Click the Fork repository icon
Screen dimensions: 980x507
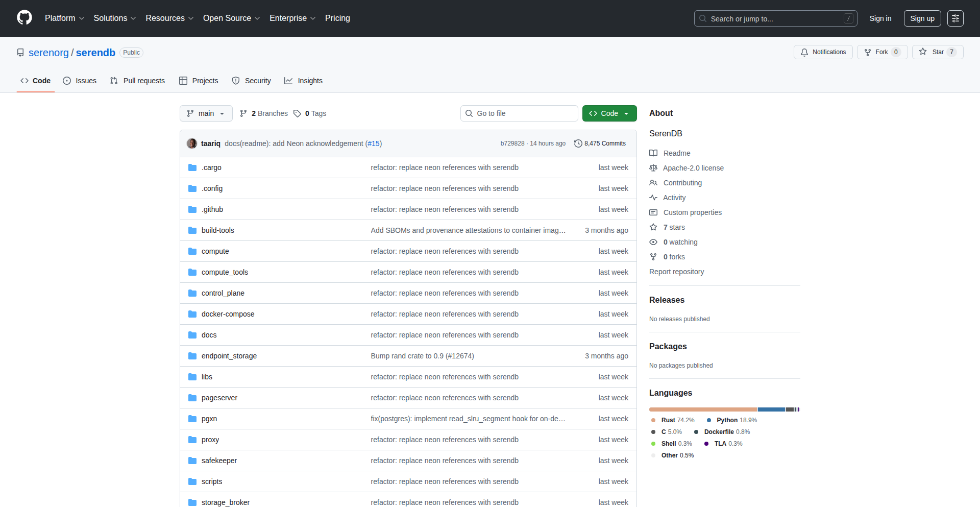click(x=868, y=52)
